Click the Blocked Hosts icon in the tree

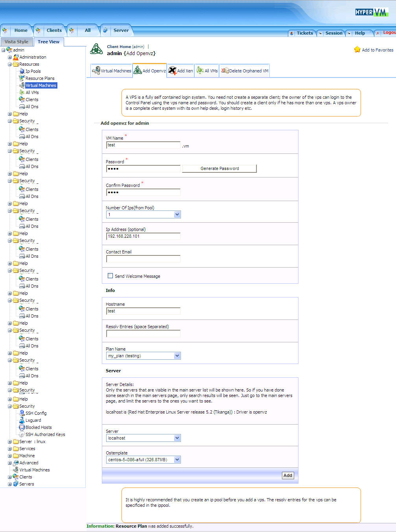[22, 427]
